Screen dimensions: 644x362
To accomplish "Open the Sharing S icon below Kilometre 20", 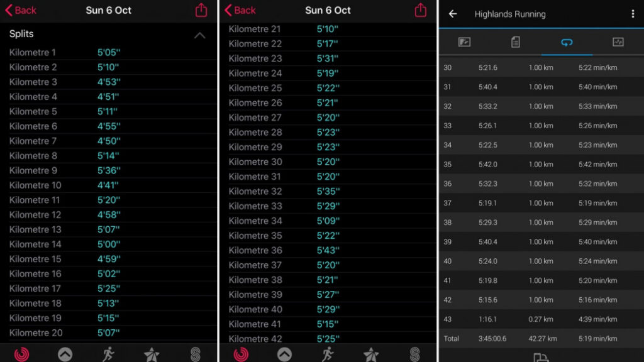I will 196,354.
